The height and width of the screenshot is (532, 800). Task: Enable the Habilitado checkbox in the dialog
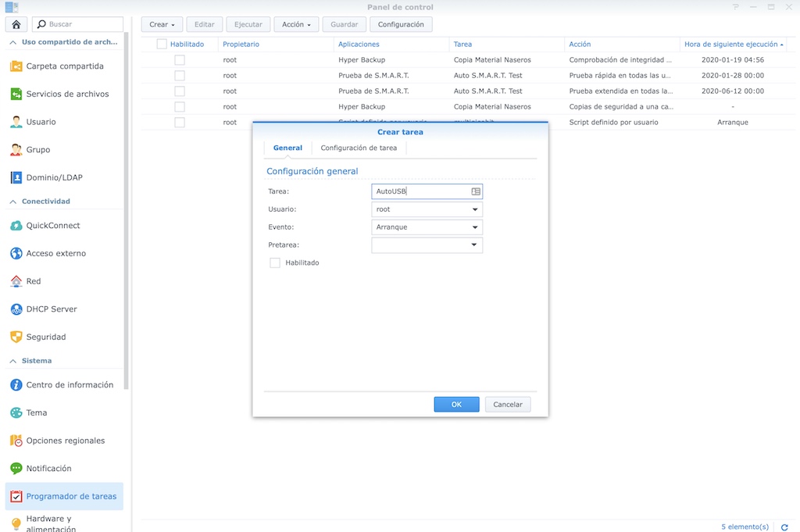(274, 262)
